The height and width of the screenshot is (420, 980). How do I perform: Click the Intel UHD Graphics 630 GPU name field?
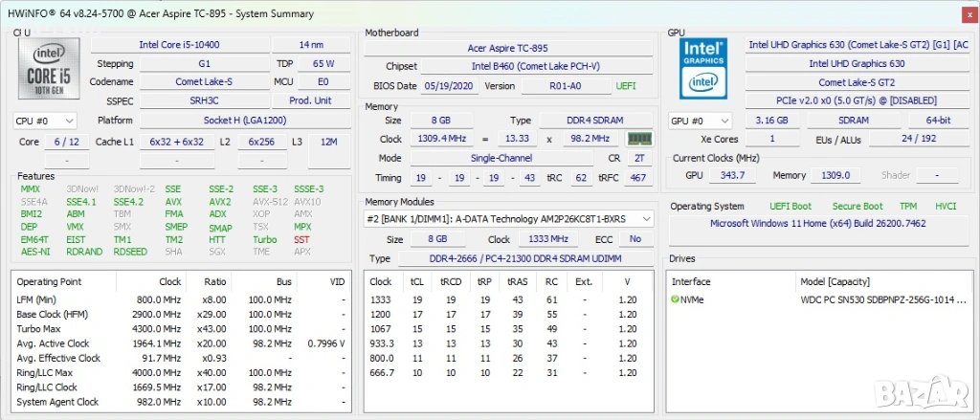[x=857, y=64]
